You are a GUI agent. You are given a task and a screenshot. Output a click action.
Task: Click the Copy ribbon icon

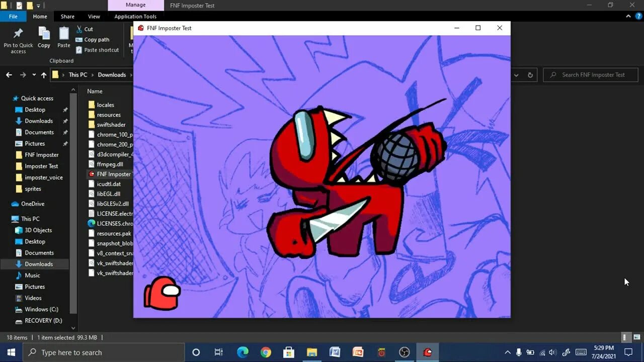pyautogui.click(x=44, y=34)
